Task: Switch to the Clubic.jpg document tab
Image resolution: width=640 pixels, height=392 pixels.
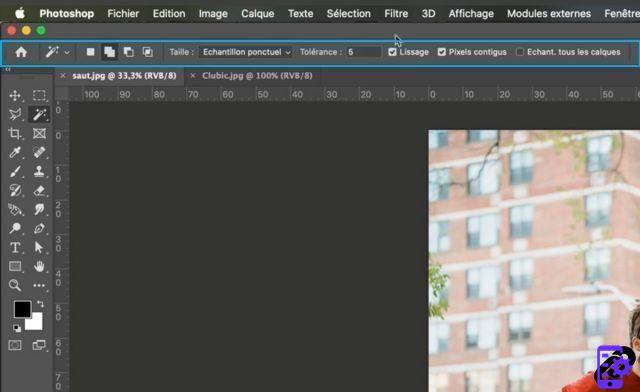Action: (x=257, y=76)
